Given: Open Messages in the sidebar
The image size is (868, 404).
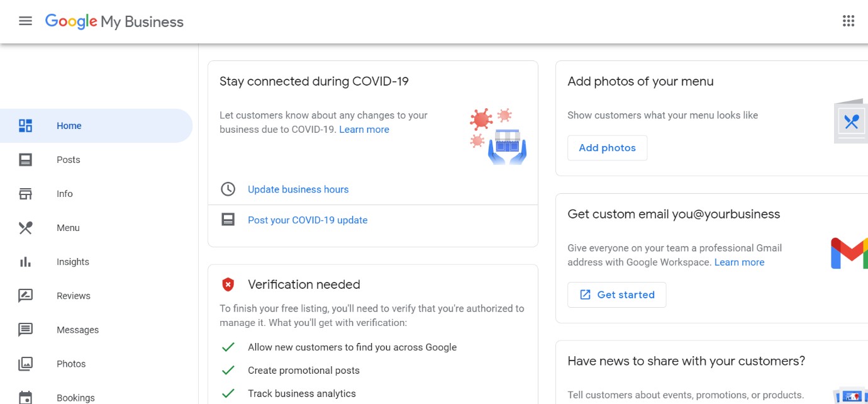Looking at the screenshot, I should [x=96, y=330].
